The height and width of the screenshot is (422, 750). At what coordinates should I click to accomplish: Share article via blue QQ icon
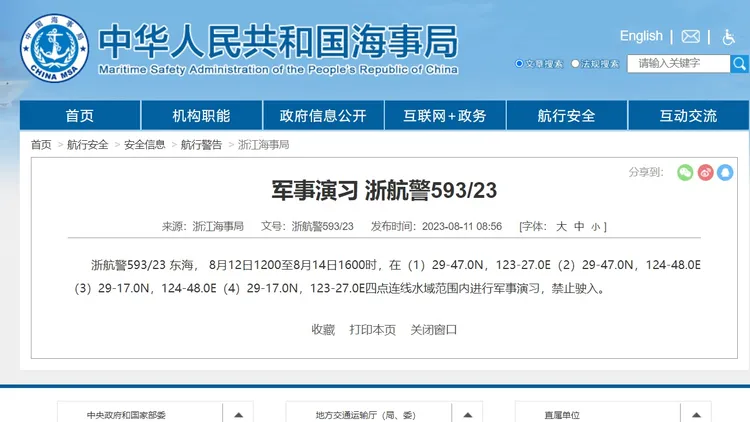[725, 172]
